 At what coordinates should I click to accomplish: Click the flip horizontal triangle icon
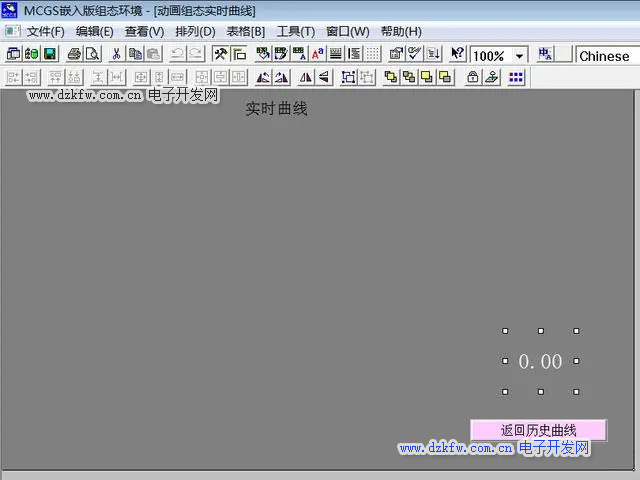(306, 77)
